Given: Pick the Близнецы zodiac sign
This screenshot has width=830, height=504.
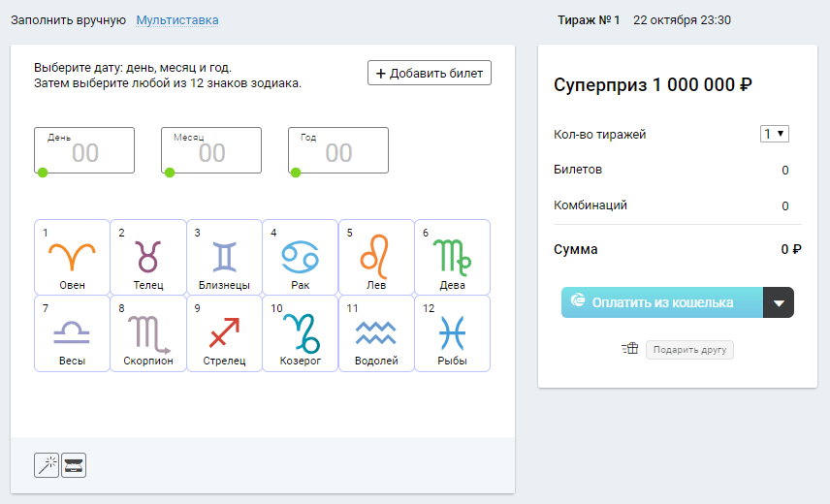Looking at the screenshot, I should (x=224, y=258).
